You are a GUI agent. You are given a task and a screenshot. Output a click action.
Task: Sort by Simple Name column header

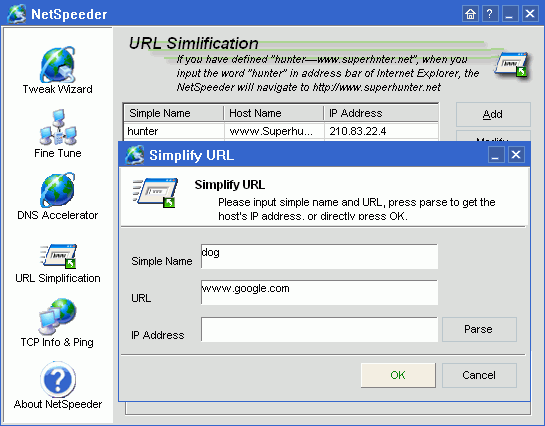pos(174,113)
